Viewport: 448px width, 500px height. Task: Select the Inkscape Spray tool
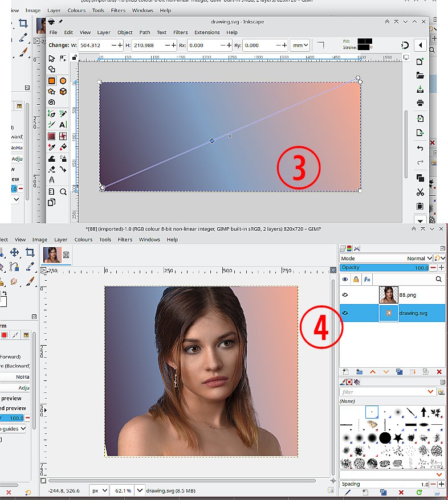click(63, 158)
